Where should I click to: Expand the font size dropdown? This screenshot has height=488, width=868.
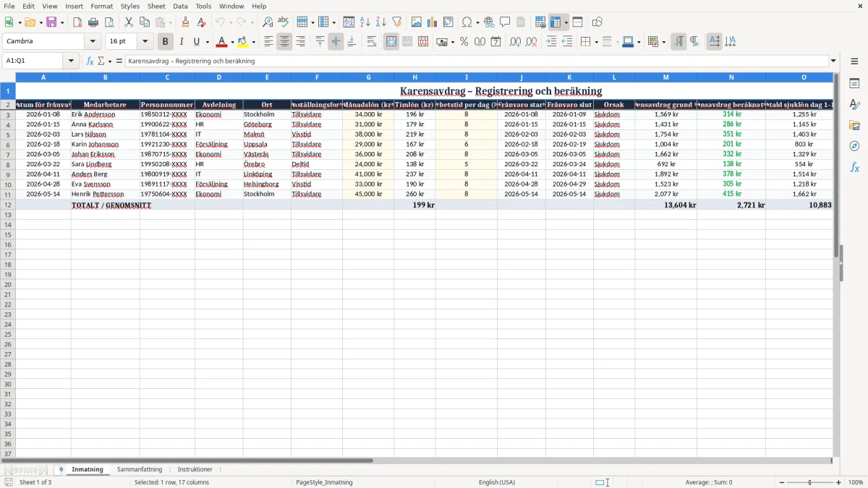(145, 42)
